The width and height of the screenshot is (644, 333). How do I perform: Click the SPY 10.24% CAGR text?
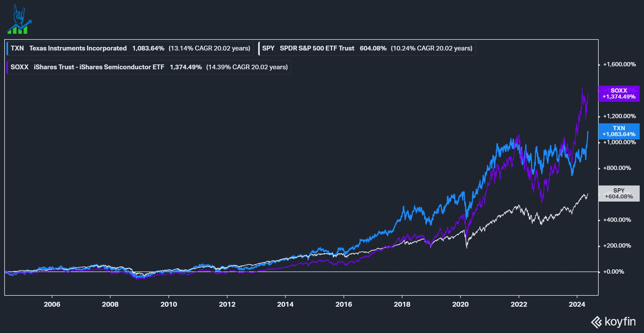(x=431, y=48)
